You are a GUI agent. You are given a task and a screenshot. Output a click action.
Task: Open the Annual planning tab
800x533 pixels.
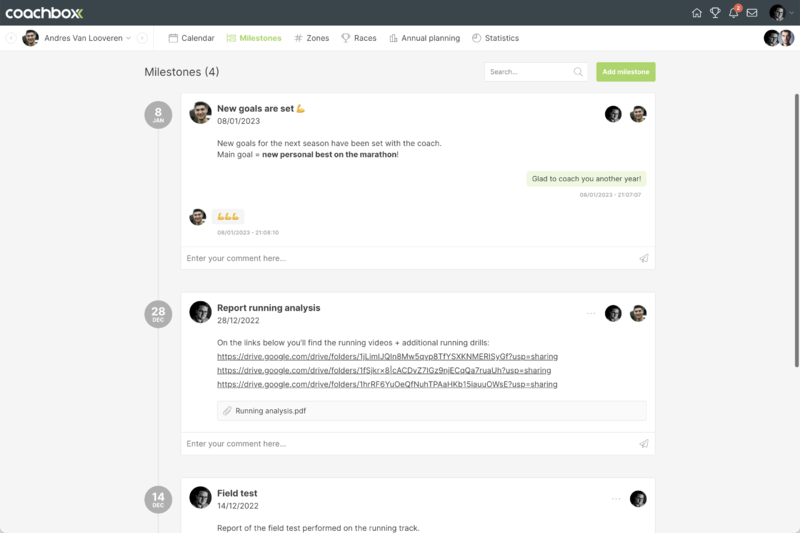click(x=424, y=38)
